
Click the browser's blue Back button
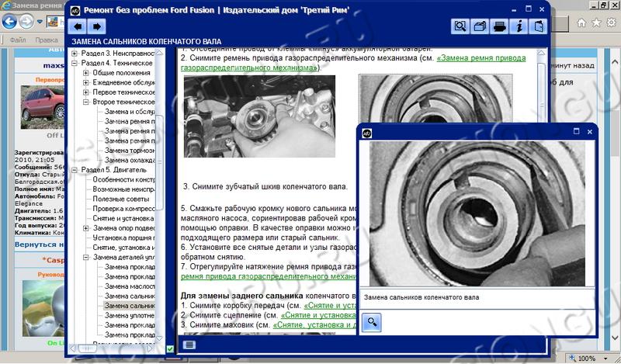coord(9,22)
